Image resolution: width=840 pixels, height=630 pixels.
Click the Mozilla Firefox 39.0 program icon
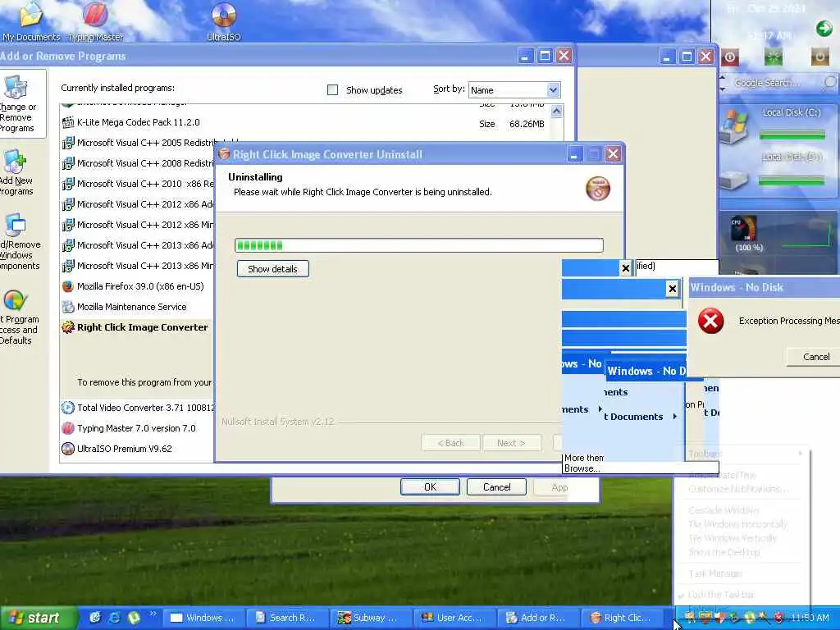coord(68,286)
